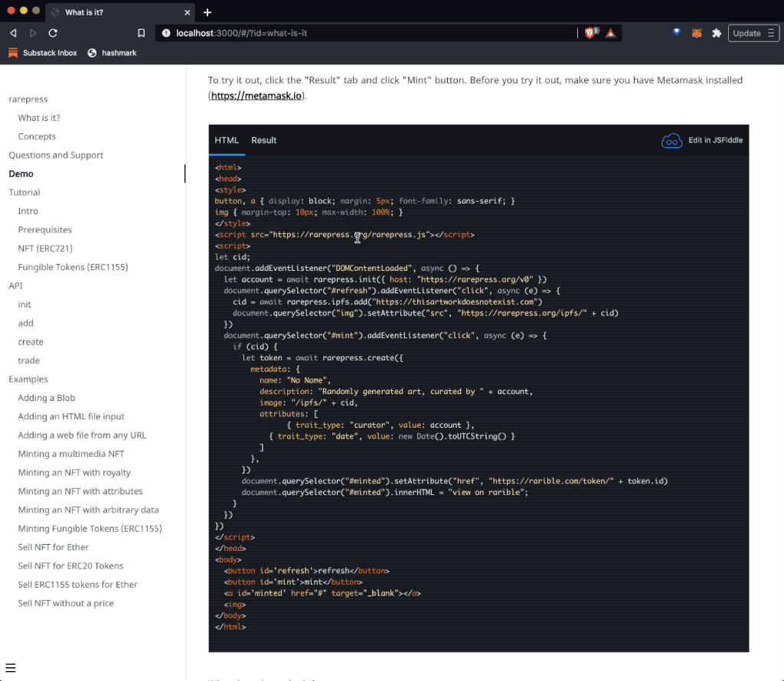Open the Substack Inbox bookmark
The height and width of the screenshot is (681, 784).
tap(43, 53)
